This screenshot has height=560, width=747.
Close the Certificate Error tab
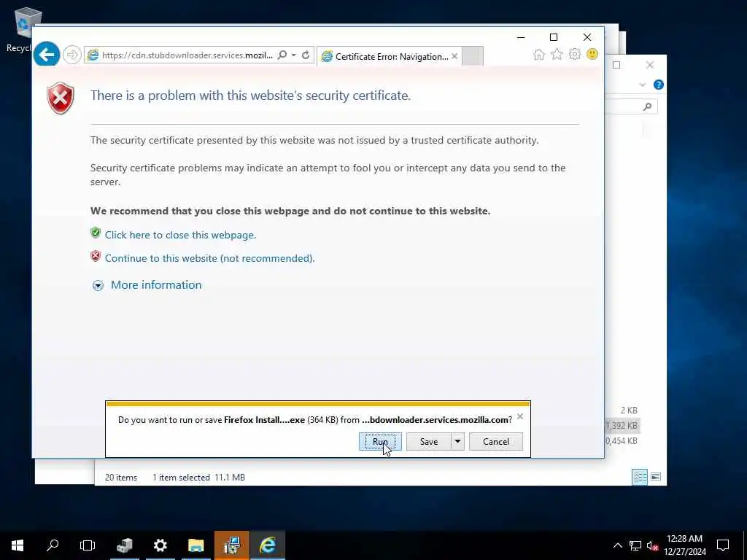pyautogui.click(x=454, y=56)
